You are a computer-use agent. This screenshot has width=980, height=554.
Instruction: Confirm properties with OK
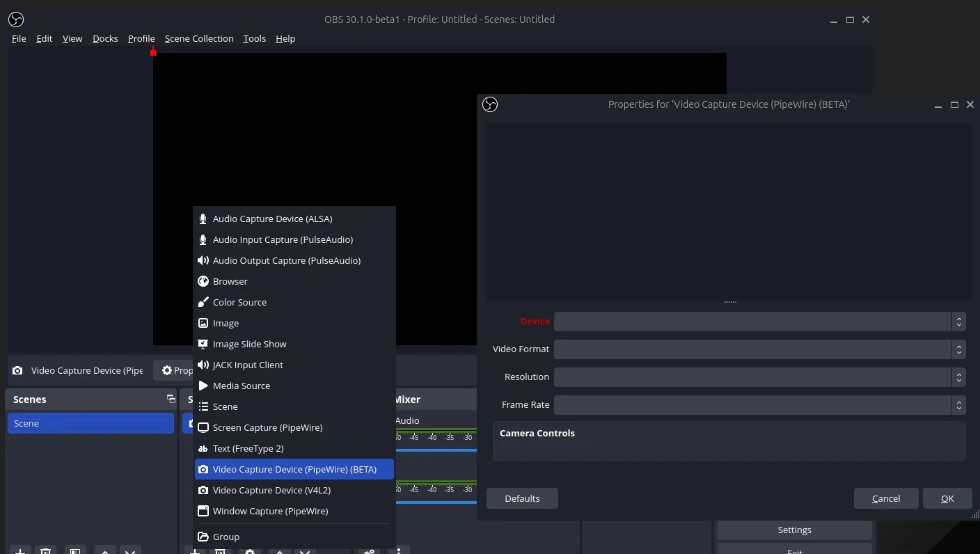pos(947,498)
